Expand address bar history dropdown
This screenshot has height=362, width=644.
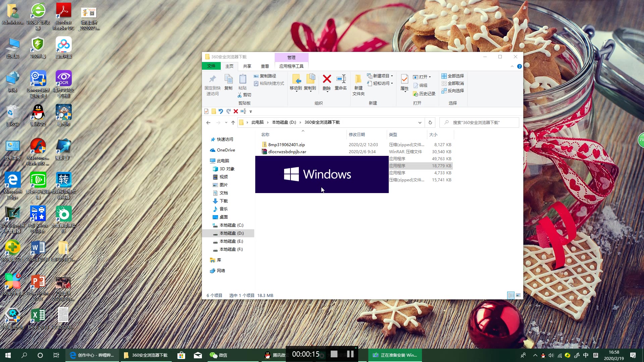[420, 123]
